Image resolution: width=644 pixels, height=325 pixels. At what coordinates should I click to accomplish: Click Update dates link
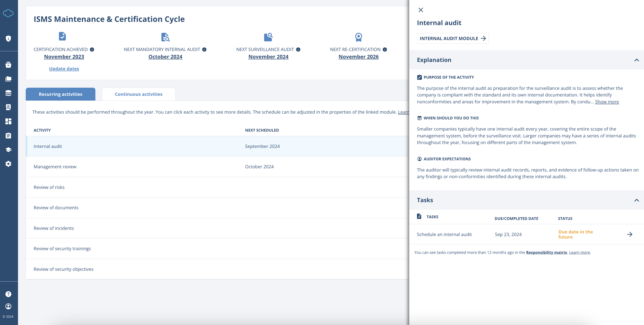click(64, 69)
